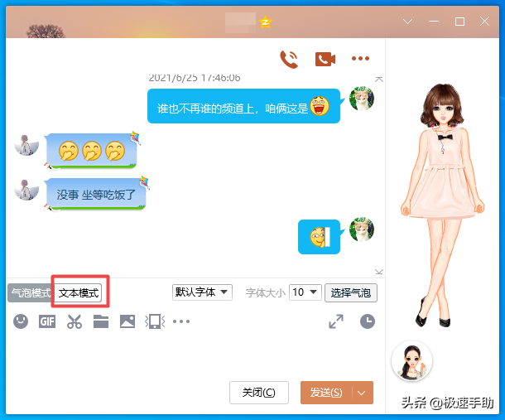Click chat scroll up arrow
This screenshot has width=505, height=420.
pyautogui.click(x=379, y=79)
